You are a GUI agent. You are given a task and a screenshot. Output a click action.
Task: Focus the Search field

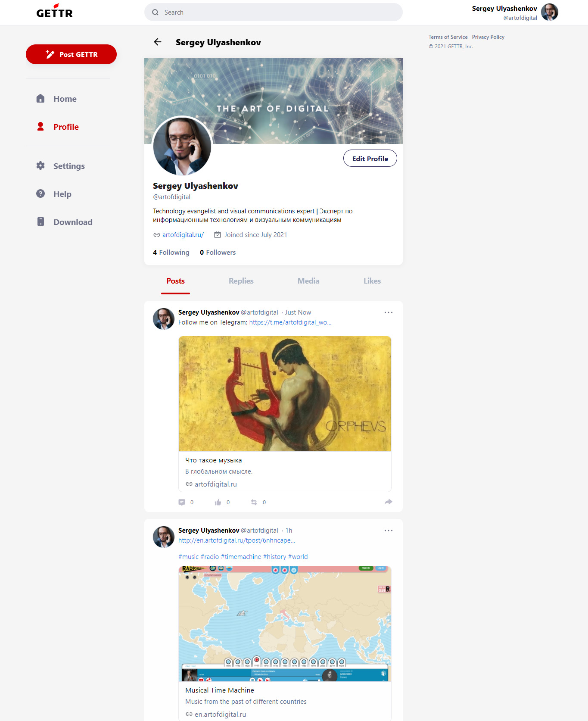tap(274, 12)
